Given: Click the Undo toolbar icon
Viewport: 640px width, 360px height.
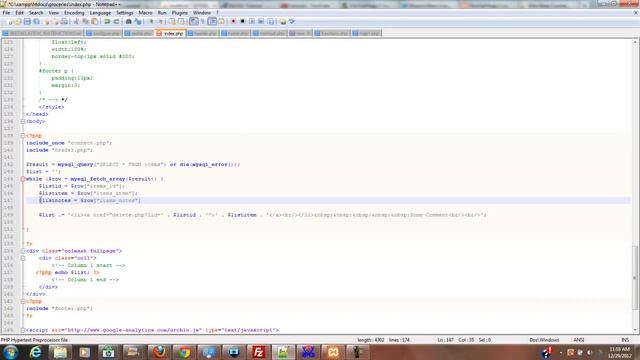Looking at the screenshot, I should (107, 21).
